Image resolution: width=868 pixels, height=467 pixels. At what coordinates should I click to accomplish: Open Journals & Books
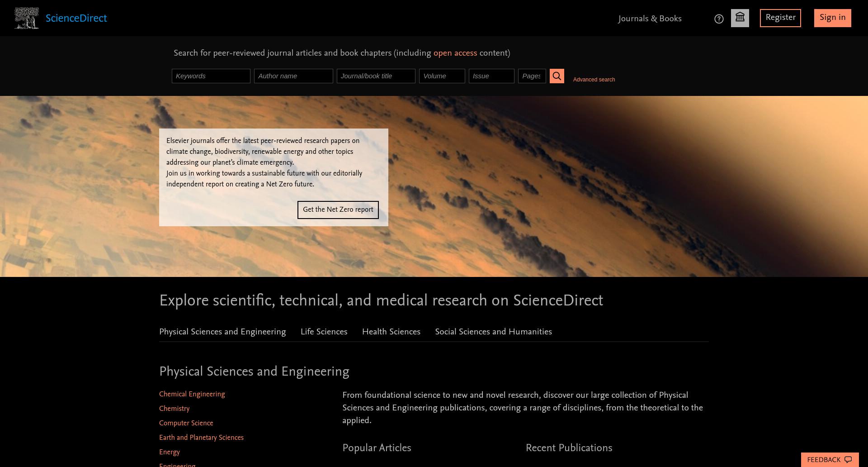click(650, 19)
